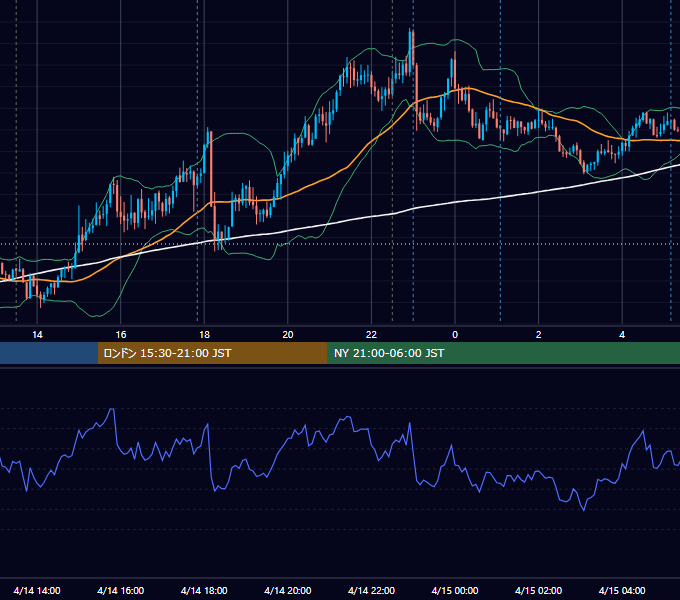Click the 18 hour label on price chart axis
The image size is (680, 600).
204,335
